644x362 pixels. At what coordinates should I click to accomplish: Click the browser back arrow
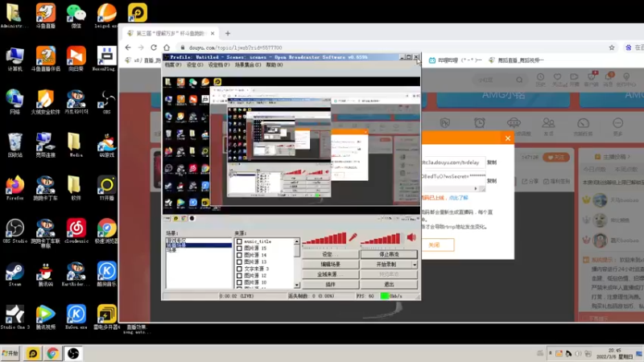pyautogui.click(x=128, y=47)
